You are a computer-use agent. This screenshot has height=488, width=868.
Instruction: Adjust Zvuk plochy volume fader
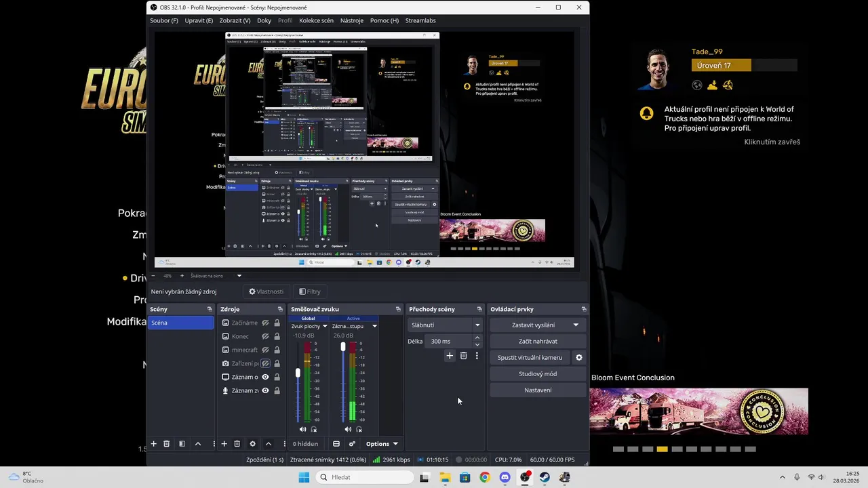click(x=298, y=373)
